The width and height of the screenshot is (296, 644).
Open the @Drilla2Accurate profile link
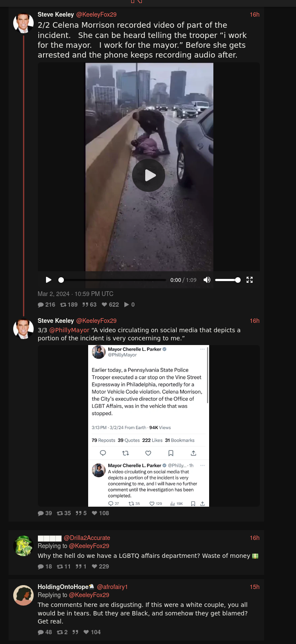(87, 538)
